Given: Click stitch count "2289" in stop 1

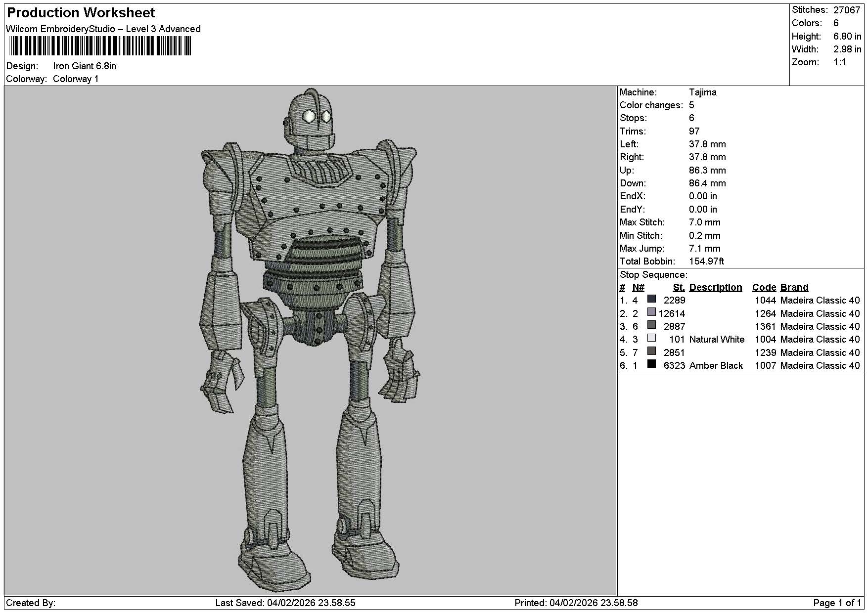Looking at the screenshot, I should [x=674, y=301].
